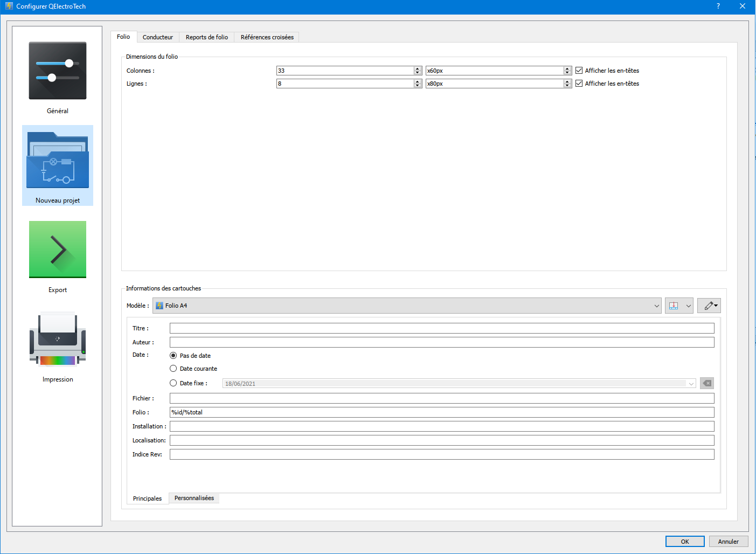This screenshot has height=554, width=756.
Task: Open the Général settings section icon
Action: click(x=58, y=71)
